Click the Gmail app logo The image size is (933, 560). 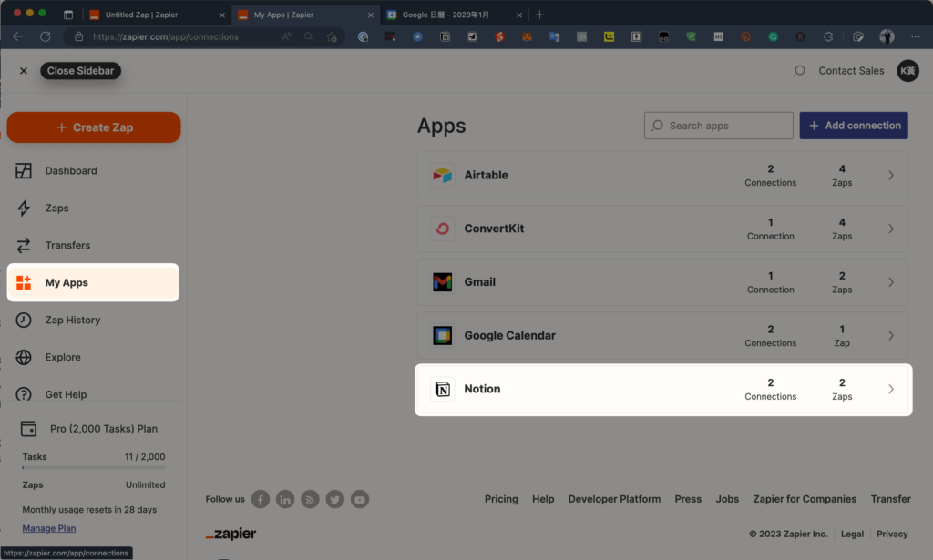(442, 281)
